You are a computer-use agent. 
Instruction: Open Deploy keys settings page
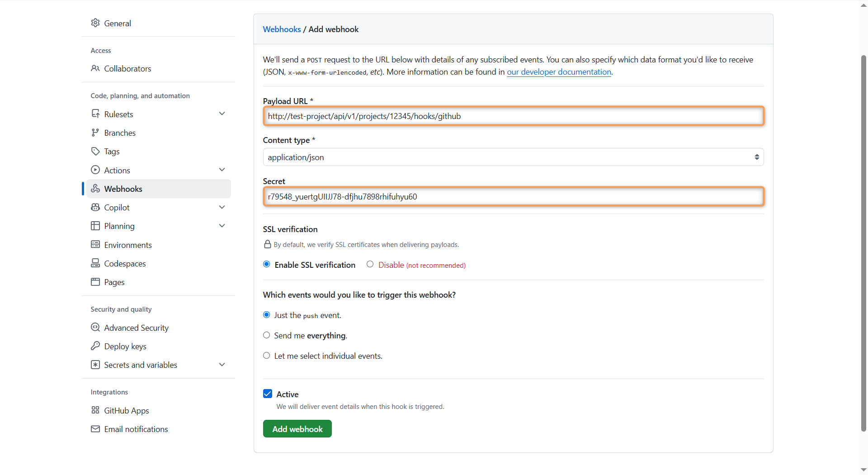(158, 346)
